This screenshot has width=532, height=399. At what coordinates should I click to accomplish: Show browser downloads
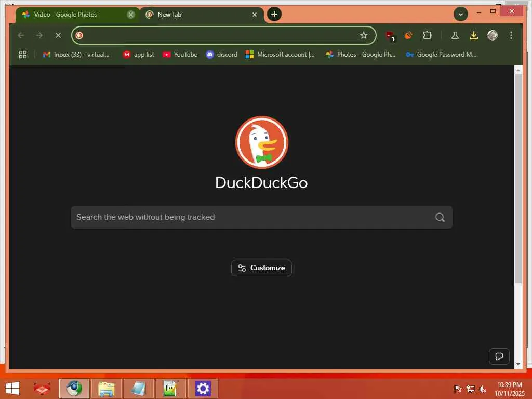[x=474, y=35]
